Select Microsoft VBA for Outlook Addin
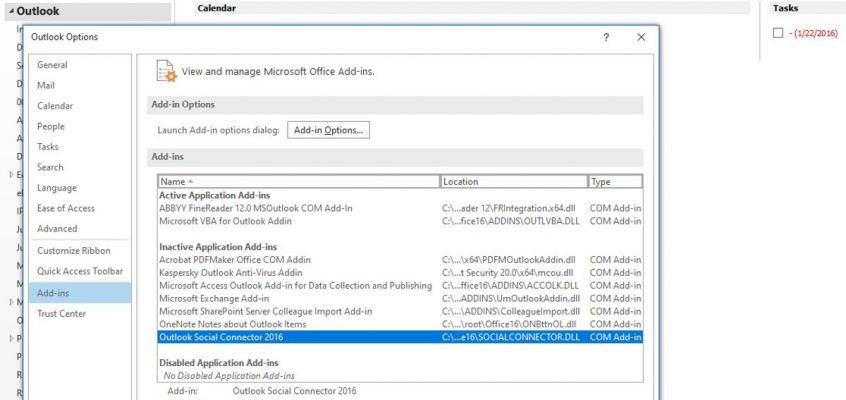 (400, 221)
